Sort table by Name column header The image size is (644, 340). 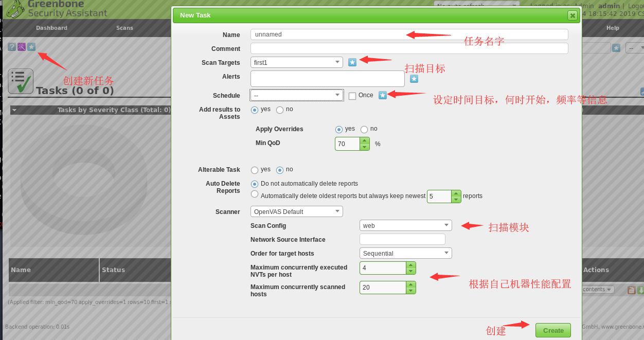click(21, 270)
